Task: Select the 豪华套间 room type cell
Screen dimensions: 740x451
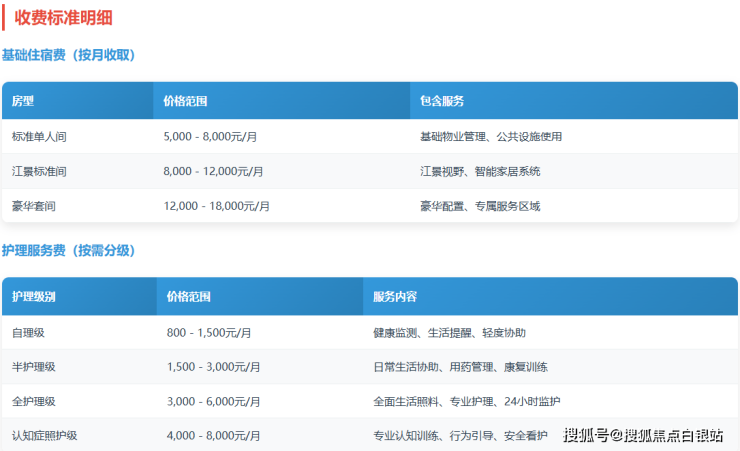Action: pyautogui.click(x=34, y=206)
